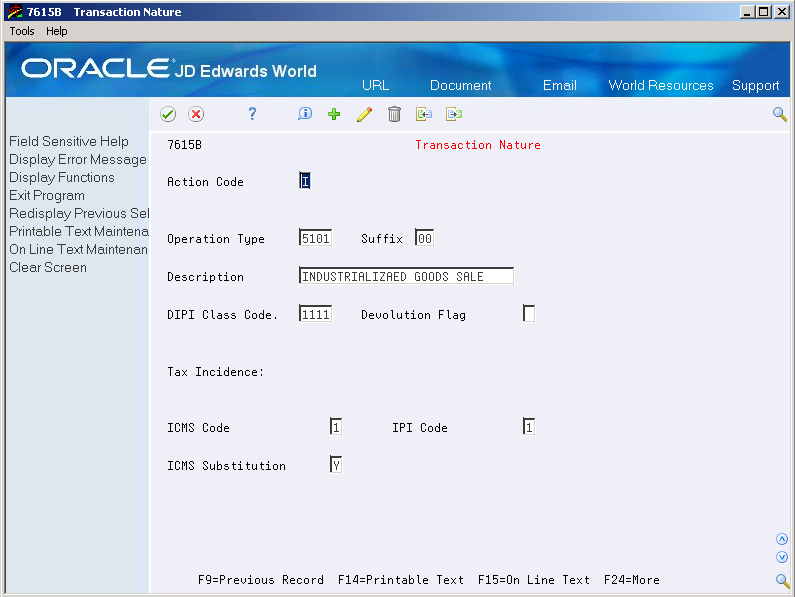Click the scroll down arrow icon
Screen dimensions: 795x597
tap(782, 557)
